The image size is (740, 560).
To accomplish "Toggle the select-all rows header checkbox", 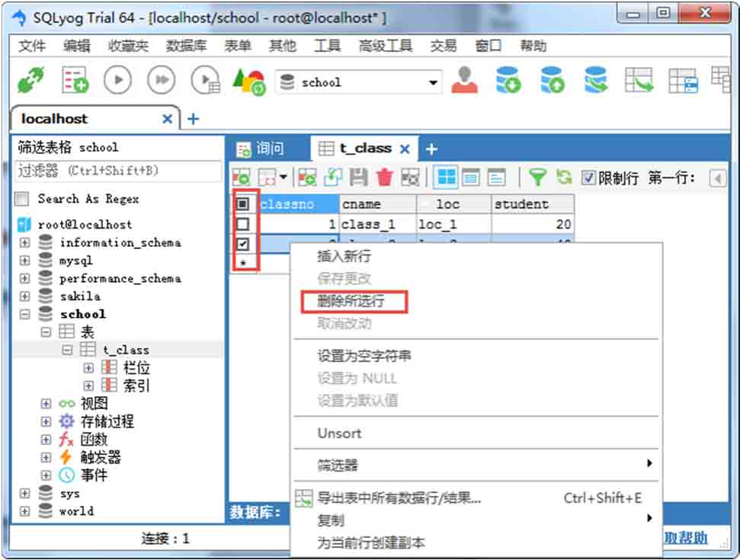I will [x=242, y=203].
